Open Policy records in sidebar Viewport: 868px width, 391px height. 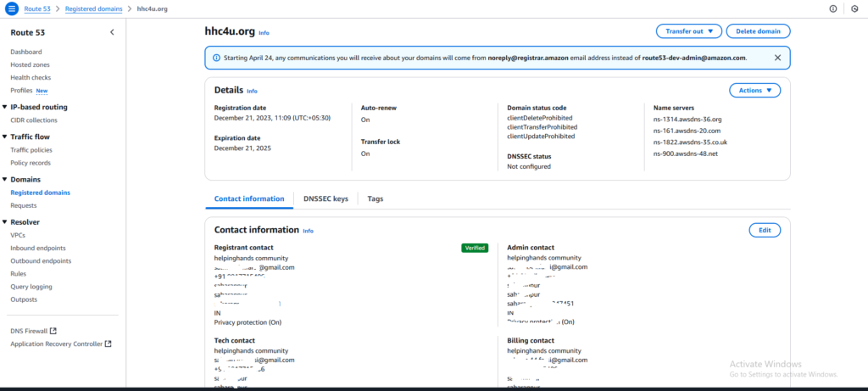coord(31,163)
